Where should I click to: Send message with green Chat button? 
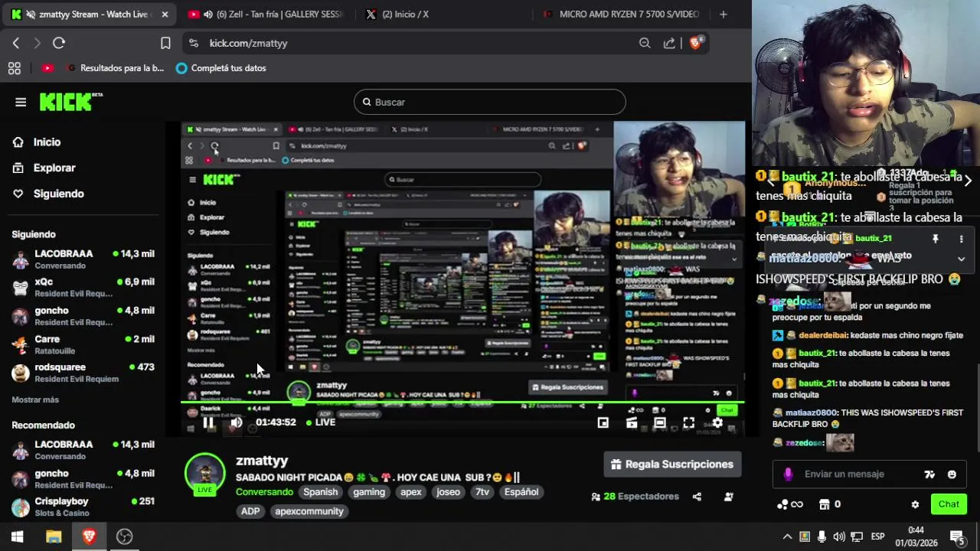click(x=949, y=504)
